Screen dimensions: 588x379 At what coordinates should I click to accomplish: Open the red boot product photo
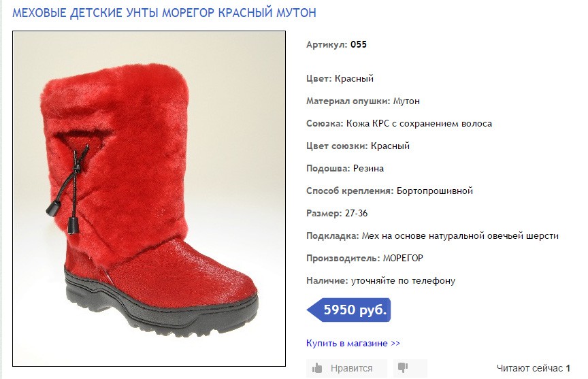(149, 199)
